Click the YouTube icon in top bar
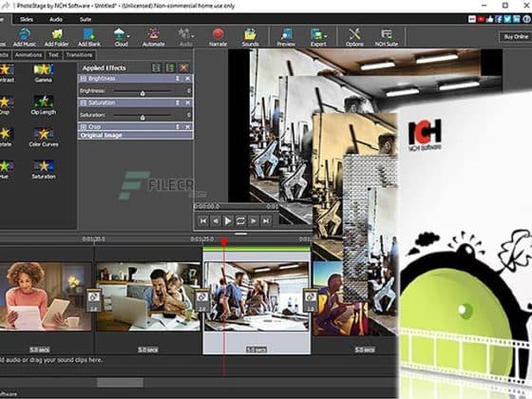532x399 pixels. point(481,19)
